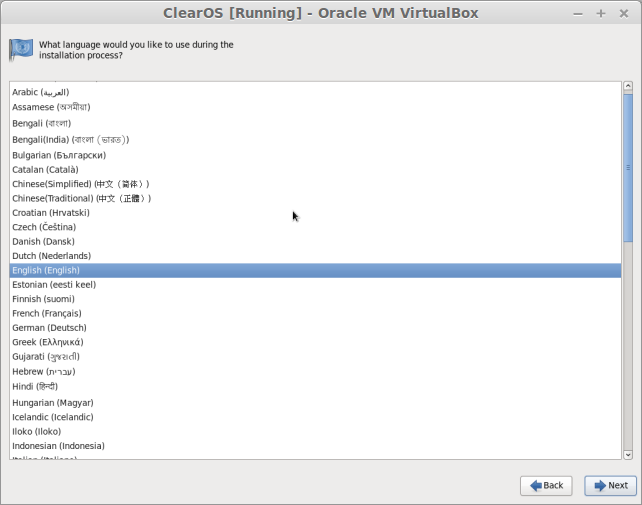Viewport: 642px width, 505px height.
Task: Select Hungarian (Magyar)
Action: pyautogui.click(x=315, y=403)
